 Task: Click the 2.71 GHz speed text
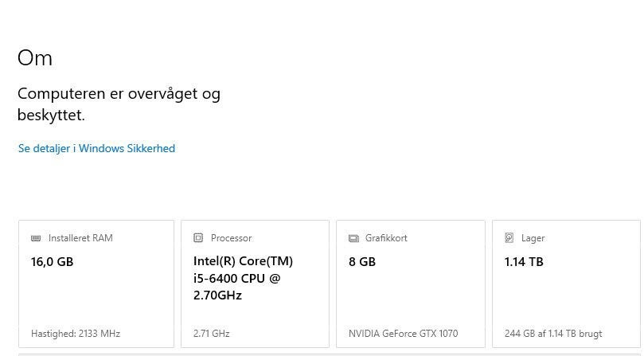click(x=211, y=334)
